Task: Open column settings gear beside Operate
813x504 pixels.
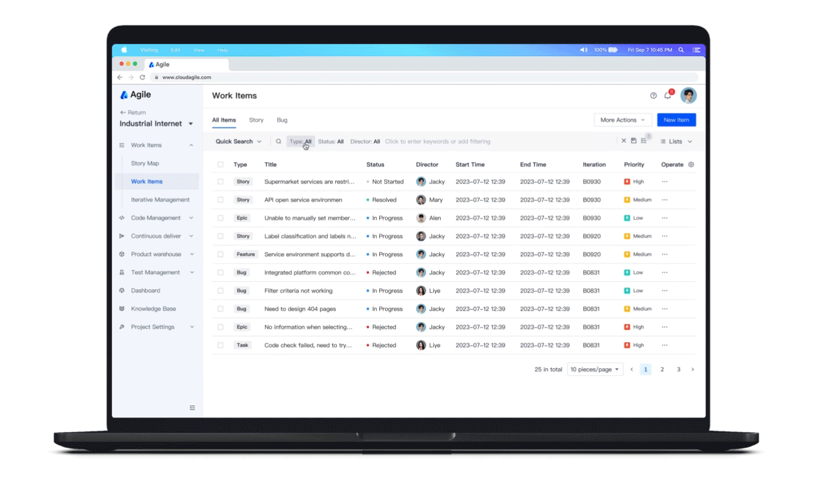Action: click(691, 164)
